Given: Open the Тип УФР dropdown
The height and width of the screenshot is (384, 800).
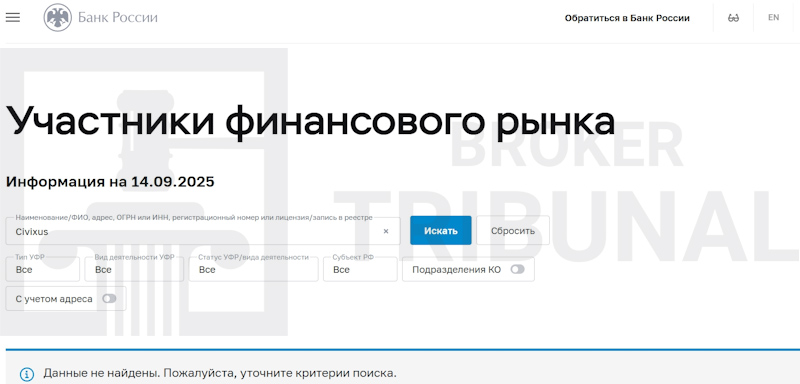Looking at the screenshot, I should pos(43,269).
